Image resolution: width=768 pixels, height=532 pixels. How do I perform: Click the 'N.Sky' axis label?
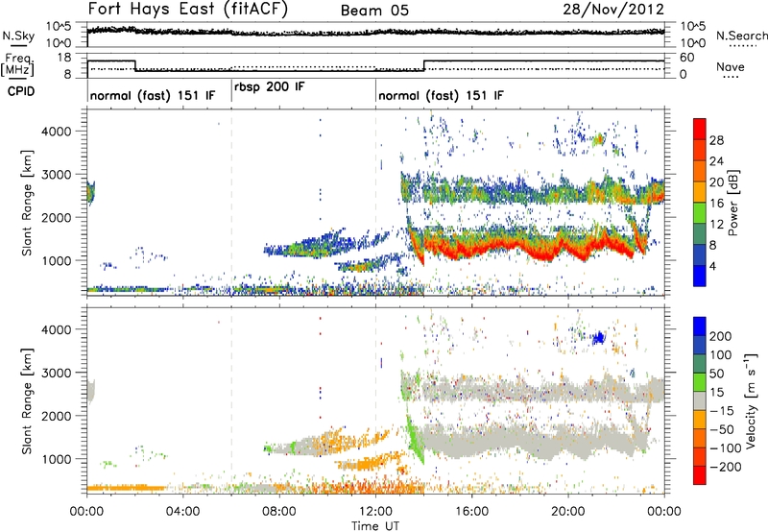(18, 36)
